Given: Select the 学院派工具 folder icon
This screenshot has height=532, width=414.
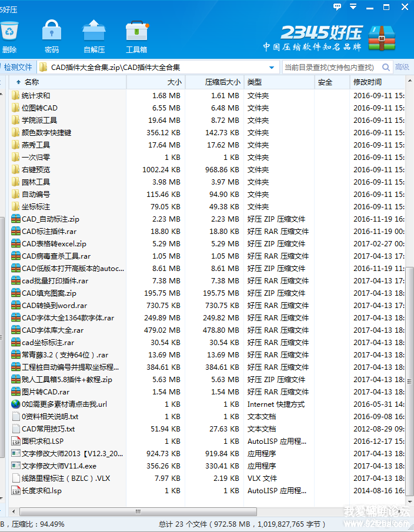Looking at the screenshot, I should tap(15, 120).
